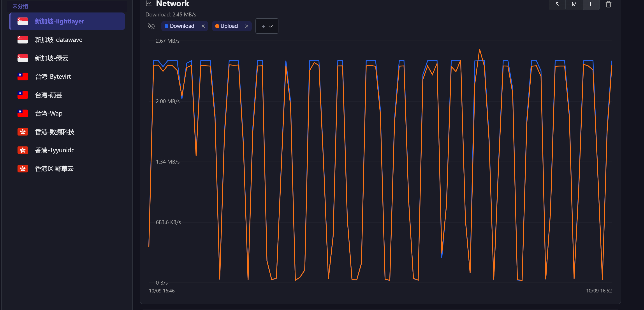
Task: Select server 香港-Tyyunidc
Action: [x=67, y=150]
